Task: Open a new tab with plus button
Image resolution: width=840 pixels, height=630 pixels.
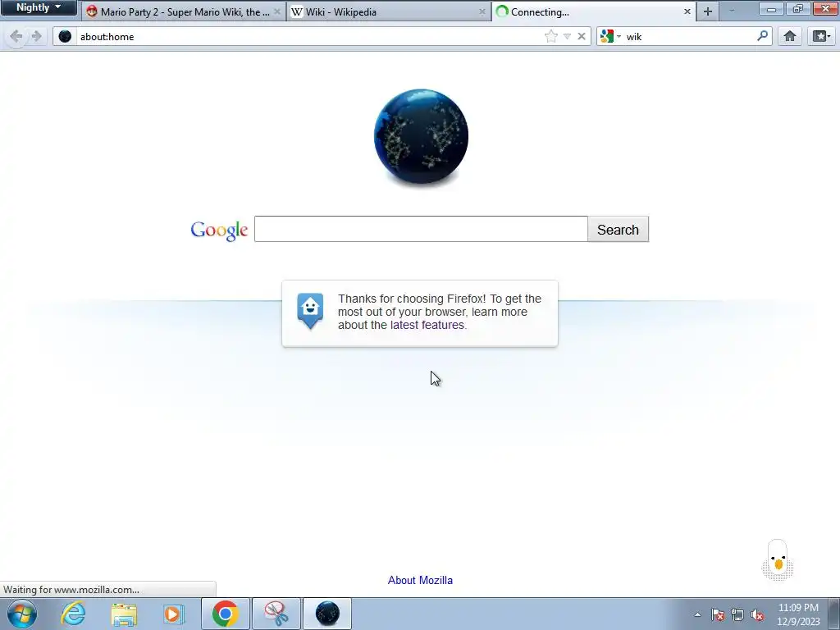Action: [708, 11]
